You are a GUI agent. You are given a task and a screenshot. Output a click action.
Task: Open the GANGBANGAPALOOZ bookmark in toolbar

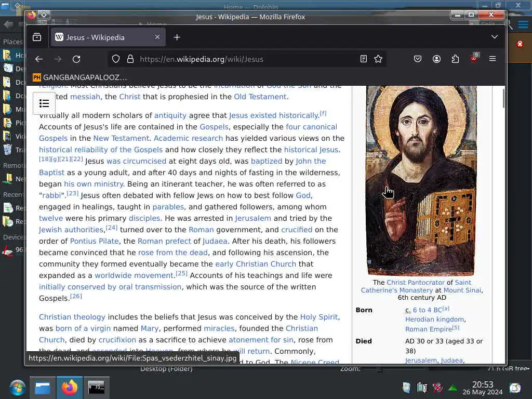[79, 77]
